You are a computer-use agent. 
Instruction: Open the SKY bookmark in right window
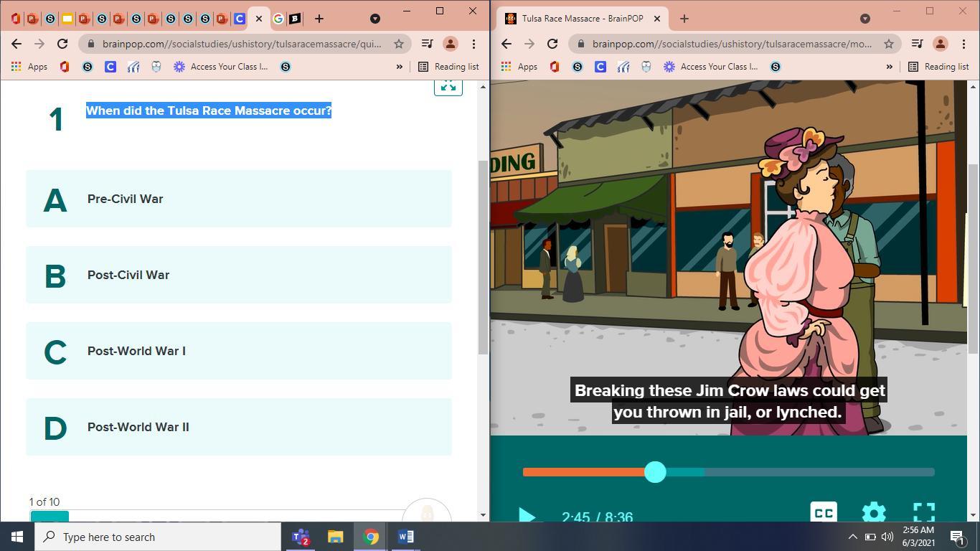[x=623, y=67]
